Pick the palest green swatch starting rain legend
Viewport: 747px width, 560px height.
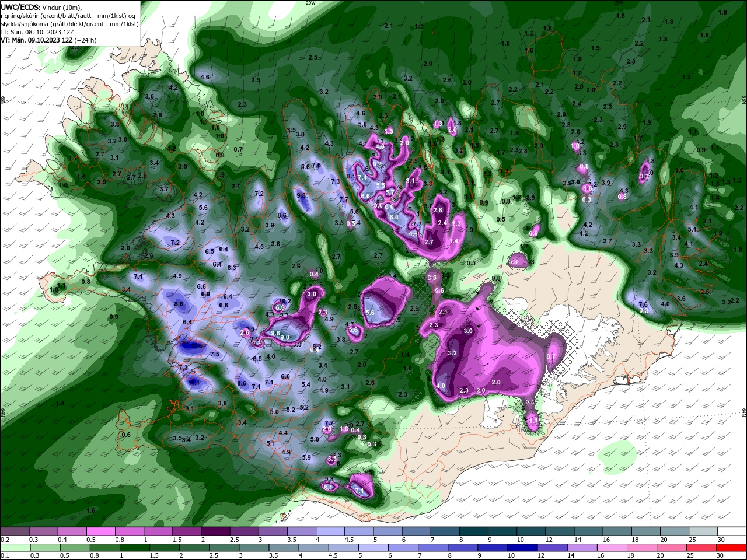tap(15, 547)
